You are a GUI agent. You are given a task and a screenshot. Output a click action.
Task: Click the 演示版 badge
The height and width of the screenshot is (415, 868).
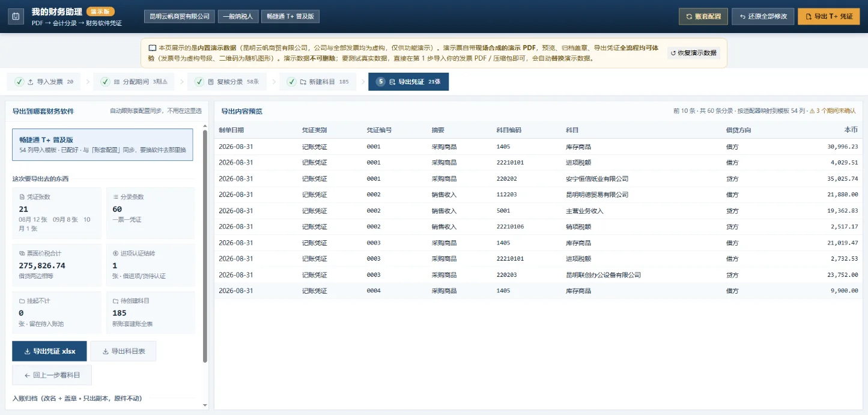100,11
